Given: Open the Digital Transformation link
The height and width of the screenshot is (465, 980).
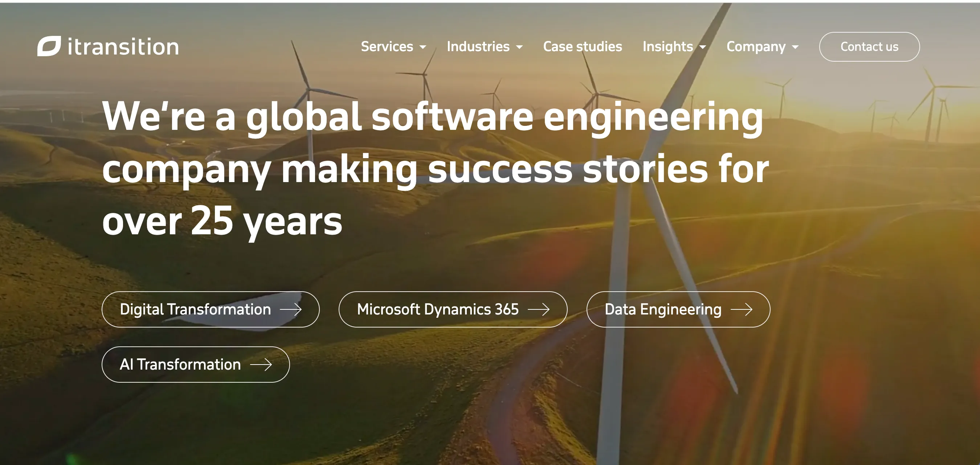Looking at the screenshot, I should [211, 309].
